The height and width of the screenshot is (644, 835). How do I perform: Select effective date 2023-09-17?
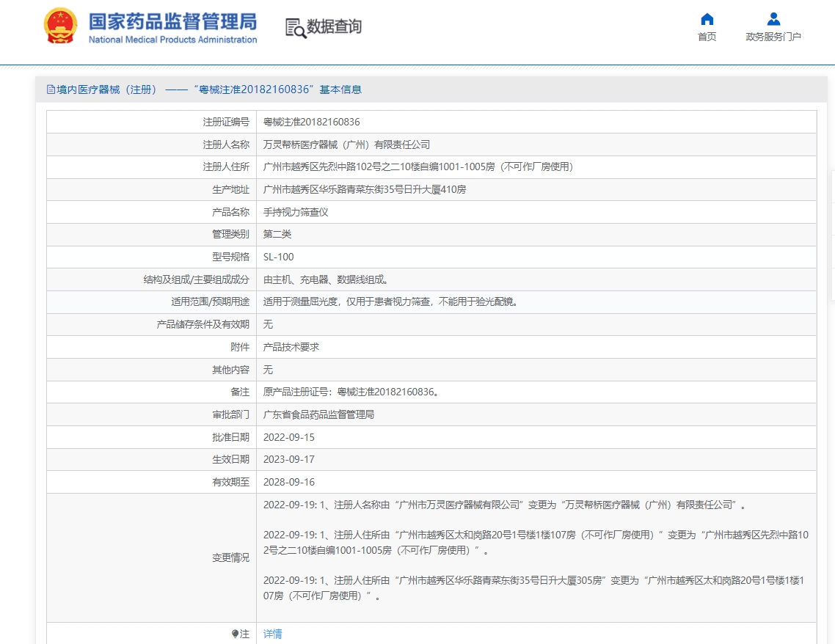(x=288, y=459)
